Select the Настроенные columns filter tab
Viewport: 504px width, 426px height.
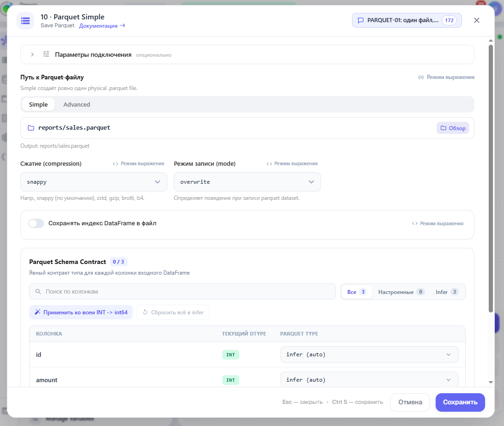click(x=401, y=292)
